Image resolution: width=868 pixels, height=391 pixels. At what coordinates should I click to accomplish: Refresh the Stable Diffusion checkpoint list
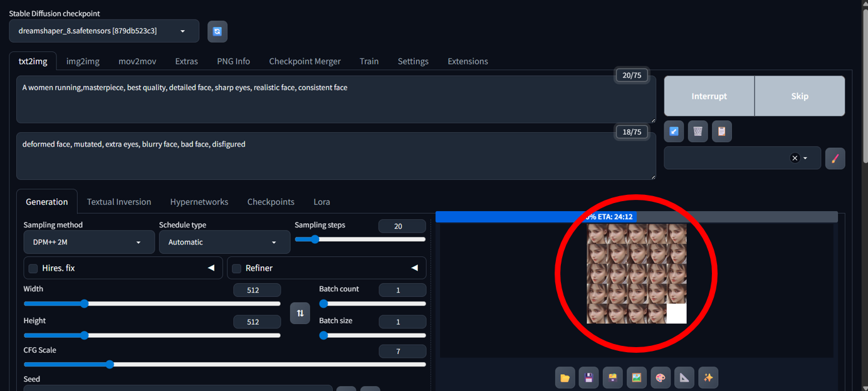[217, 31]
